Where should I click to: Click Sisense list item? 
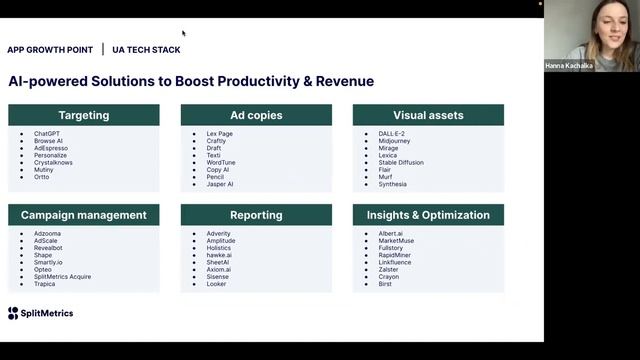tap(218, 277)
